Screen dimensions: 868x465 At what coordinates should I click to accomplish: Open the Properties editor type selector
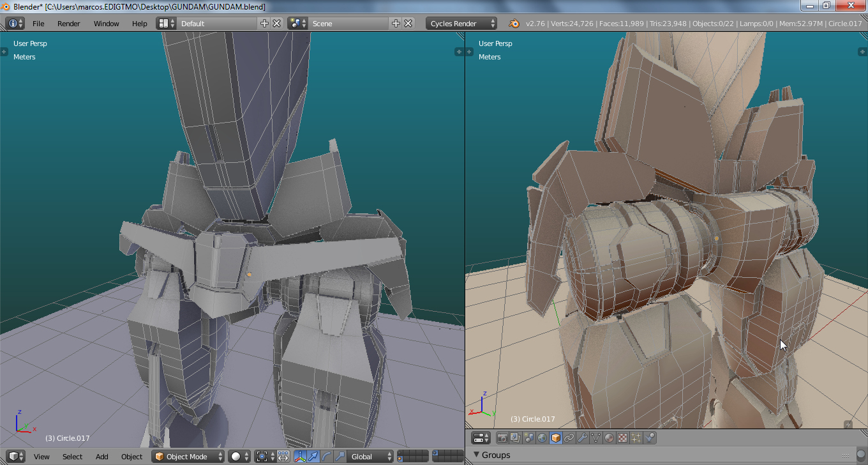click(x=481, y=438)
